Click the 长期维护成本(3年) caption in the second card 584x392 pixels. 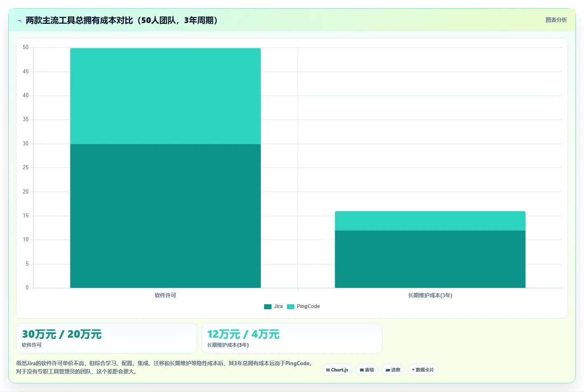(228, 345)
